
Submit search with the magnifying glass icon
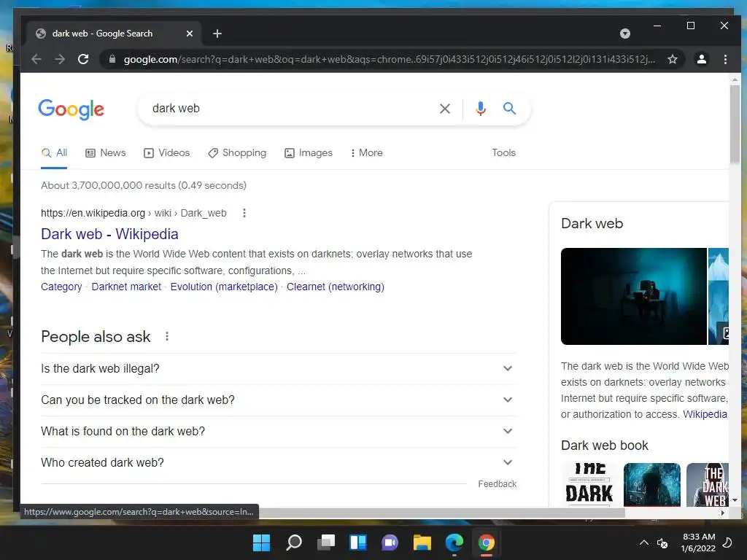point(509,109)
